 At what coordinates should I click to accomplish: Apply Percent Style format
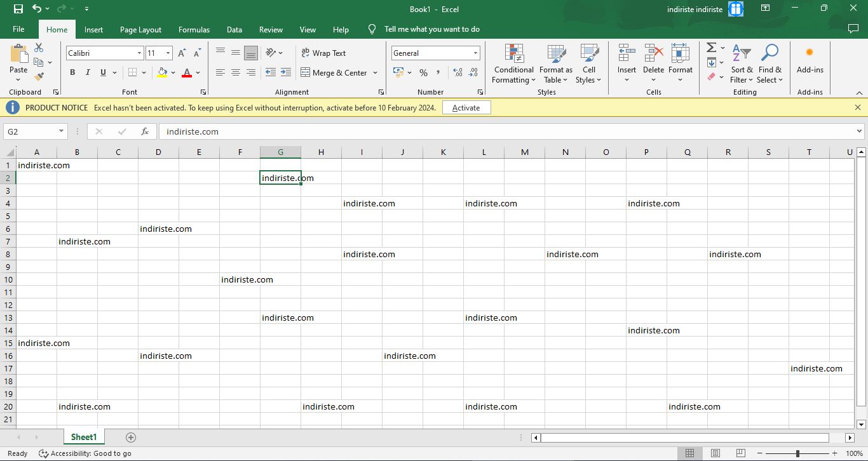(423, 72)
